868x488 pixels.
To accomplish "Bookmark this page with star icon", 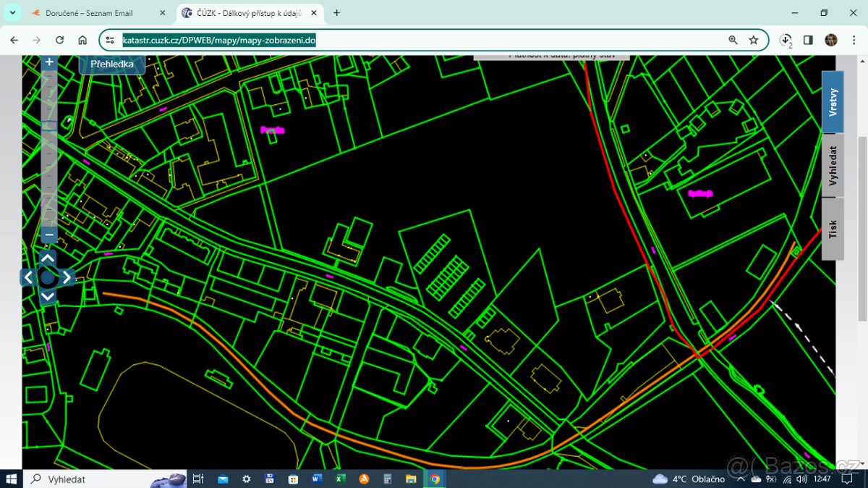I will point(754,40).
